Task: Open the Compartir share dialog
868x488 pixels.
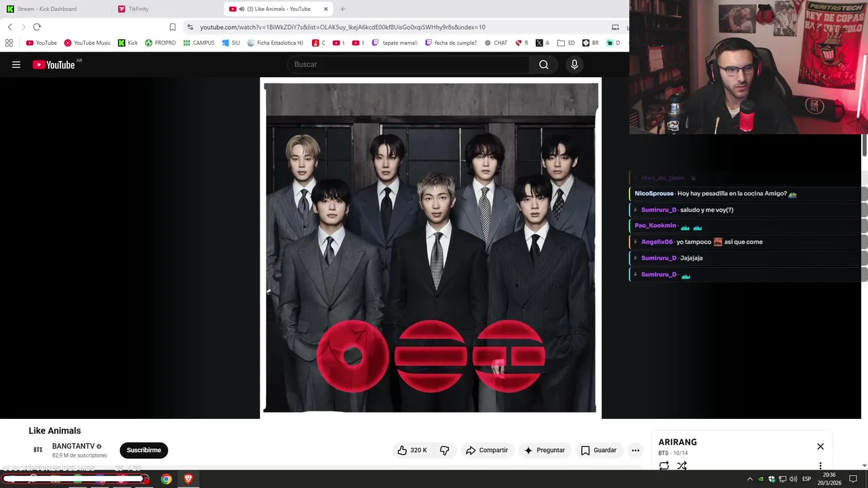Action: (486, 450)
